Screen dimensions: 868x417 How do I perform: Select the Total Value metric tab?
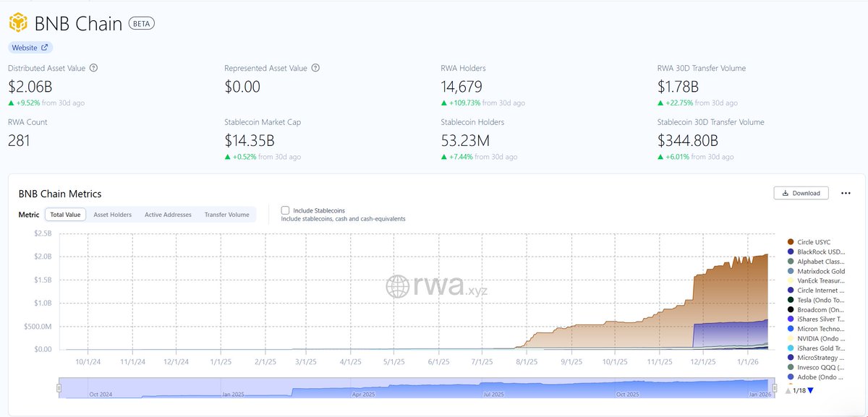pos(65,215)
